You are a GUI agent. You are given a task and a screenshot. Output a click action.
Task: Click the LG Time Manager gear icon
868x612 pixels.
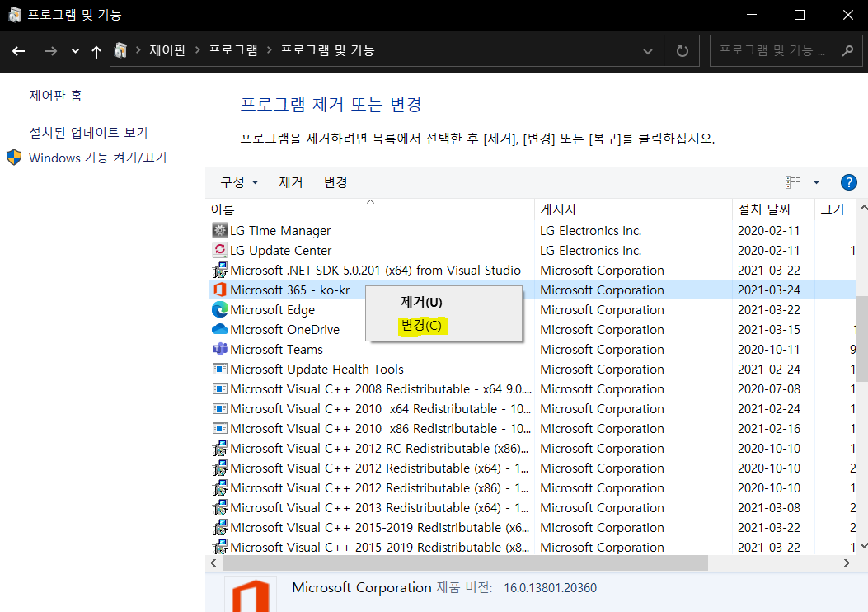click(x=220, y=230)
